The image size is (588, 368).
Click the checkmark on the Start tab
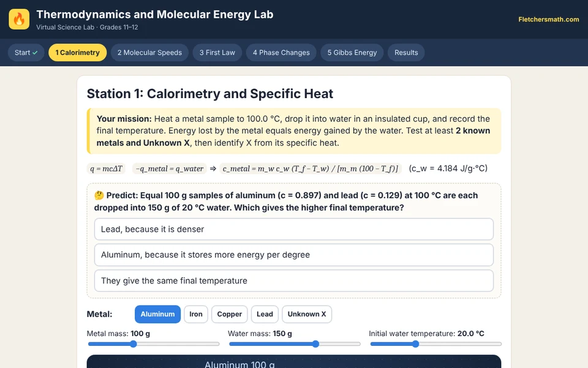point(35,53)
